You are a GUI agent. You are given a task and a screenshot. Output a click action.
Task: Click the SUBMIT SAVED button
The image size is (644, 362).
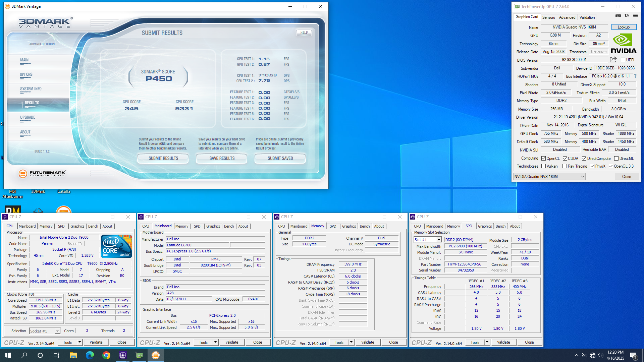tap(280, 158)
